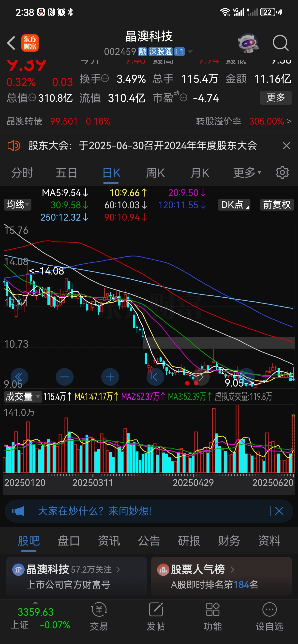Zoom in the chart with plus button
This screenshot has width=298, height=644.
(110, 377)
